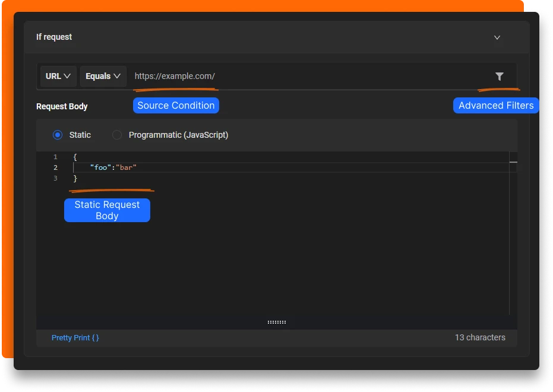Click the If request header title
The height and width of the screenshot is (392, 553).
tap(54, 37)
